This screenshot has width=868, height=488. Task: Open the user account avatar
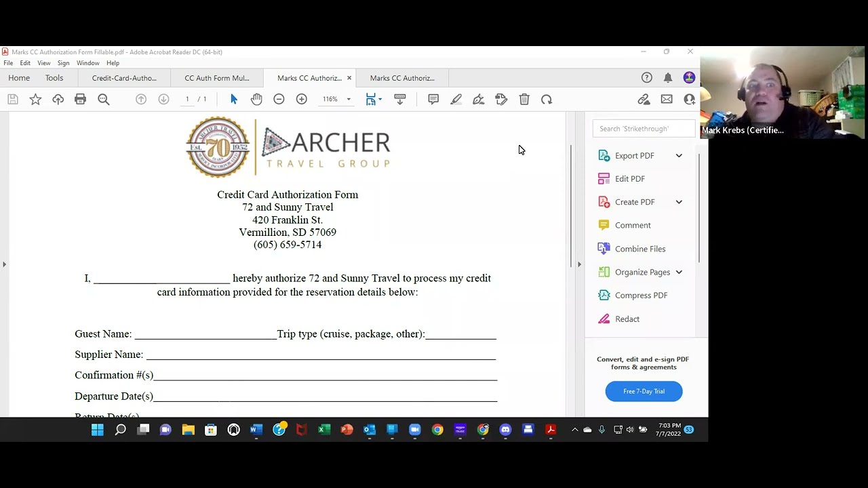[x=689, y=78]
